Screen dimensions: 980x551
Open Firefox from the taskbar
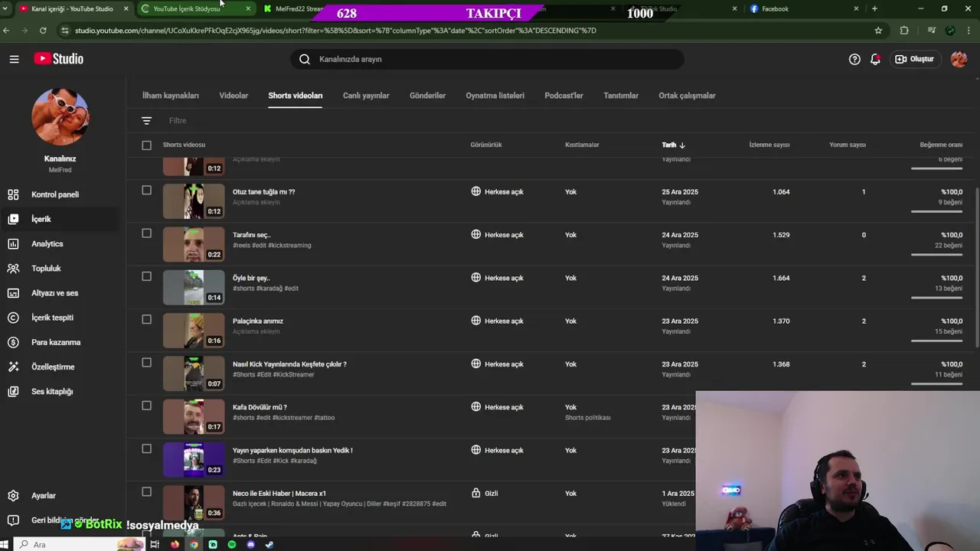click(x=175, y=544)
